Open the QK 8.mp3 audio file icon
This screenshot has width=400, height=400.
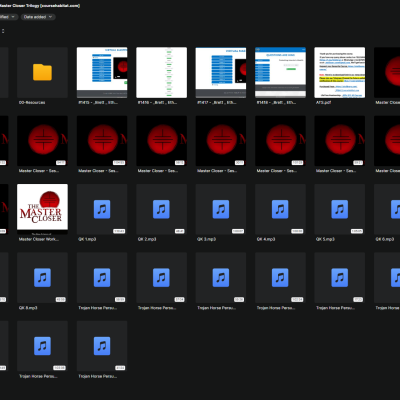point(42,278)
